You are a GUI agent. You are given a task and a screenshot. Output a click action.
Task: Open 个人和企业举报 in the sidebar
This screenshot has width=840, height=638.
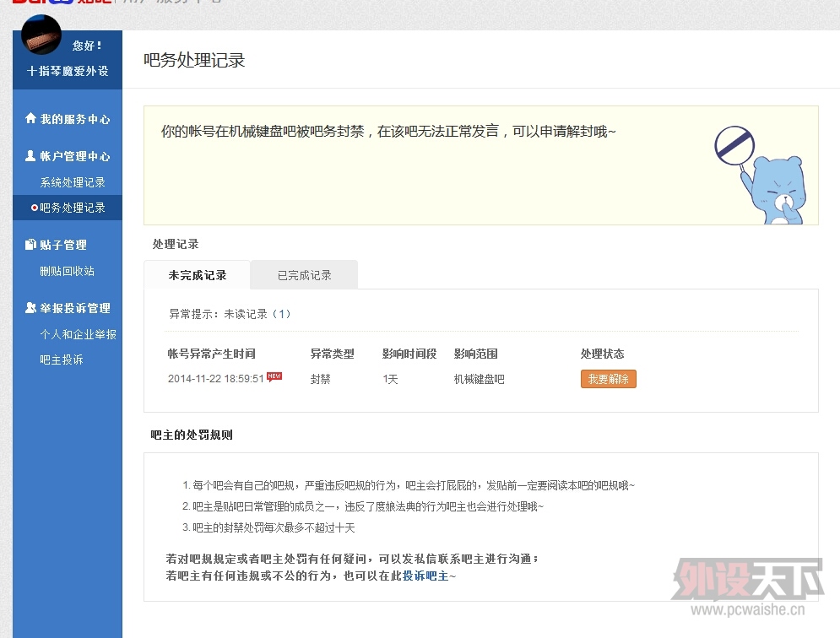[78, 334]
